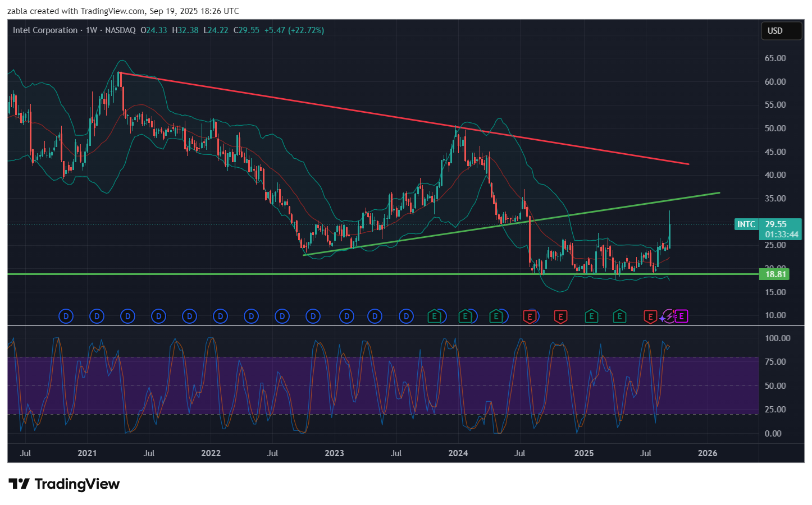
Task: Click the 100.00 oscillator scale label
Action: tap(777, 338)
